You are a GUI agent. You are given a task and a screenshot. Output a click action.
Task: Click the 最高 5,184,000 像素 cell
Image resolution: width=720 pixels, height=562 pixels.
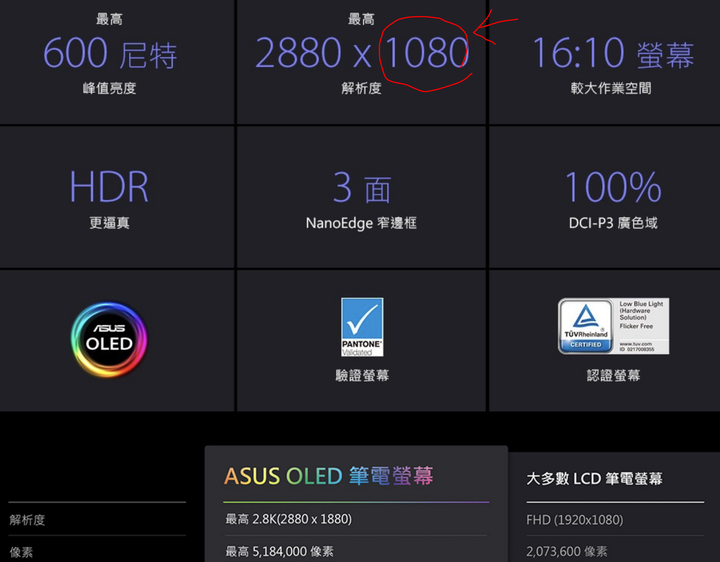point(279,551)
